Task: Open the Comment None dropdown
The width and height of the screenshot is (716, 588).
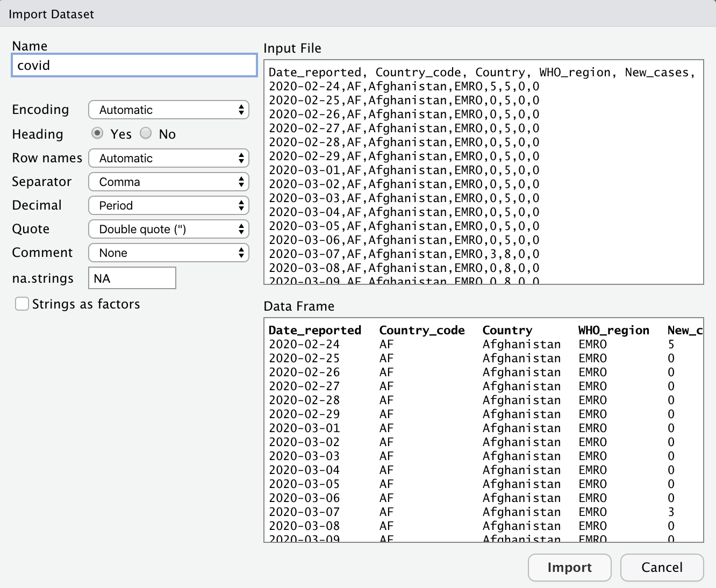Action: [x=168, y=253]
